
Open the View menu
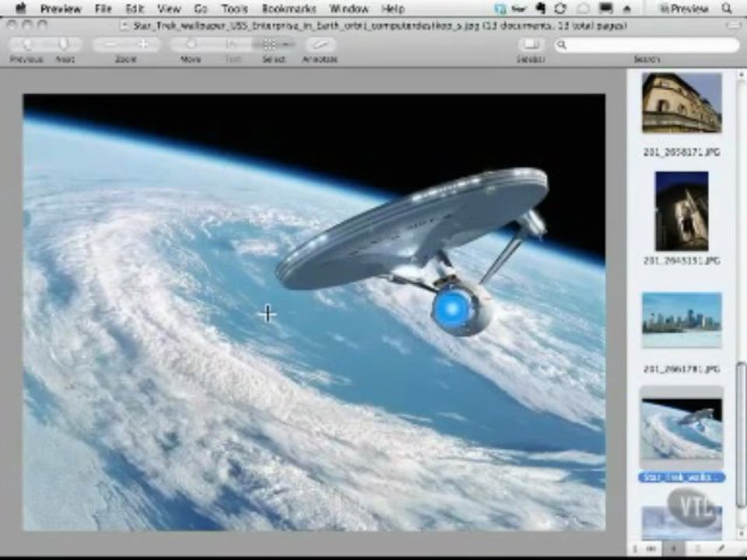[169, 9]
